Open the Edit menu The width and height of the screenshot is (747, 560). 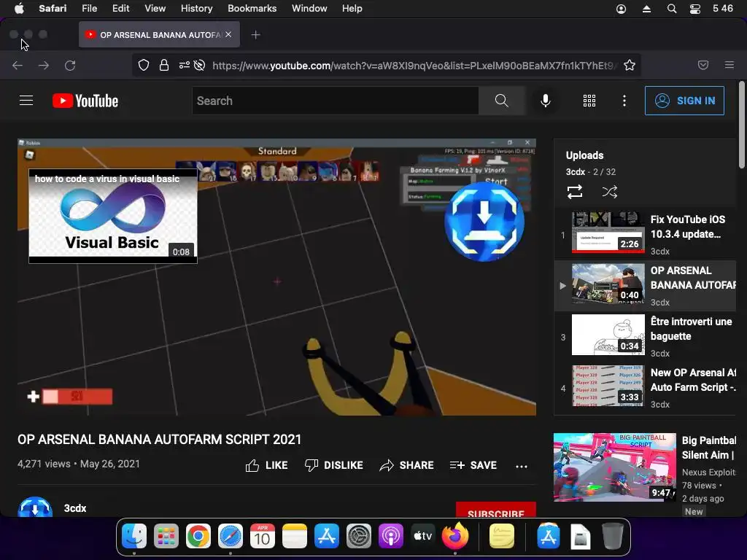tap(120, 8)
